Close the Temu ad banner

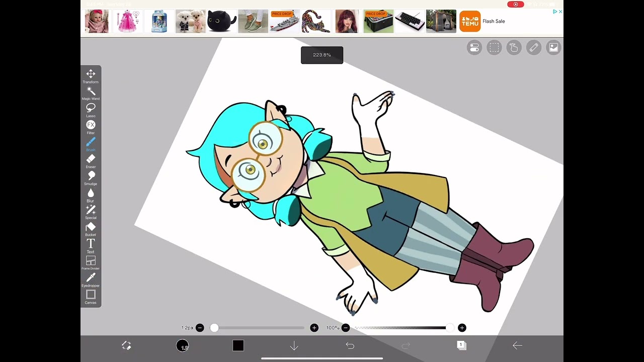click(x=560, y=12)
